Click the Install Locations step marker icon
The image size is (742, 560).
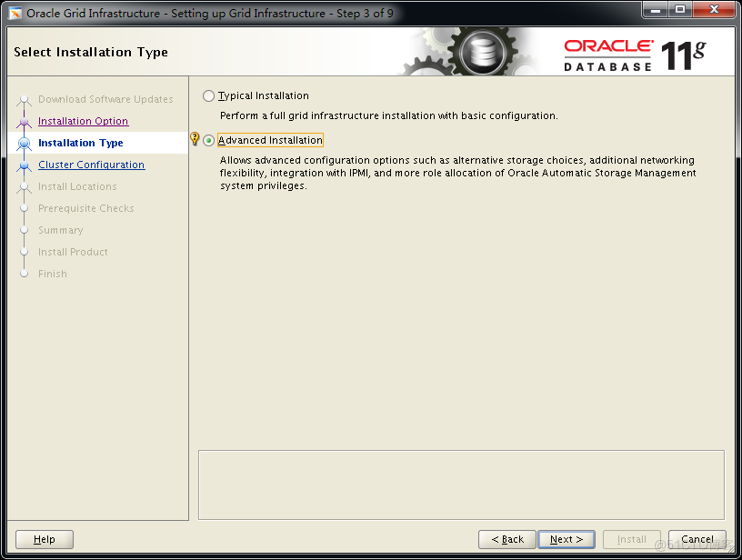click(25, 187)
